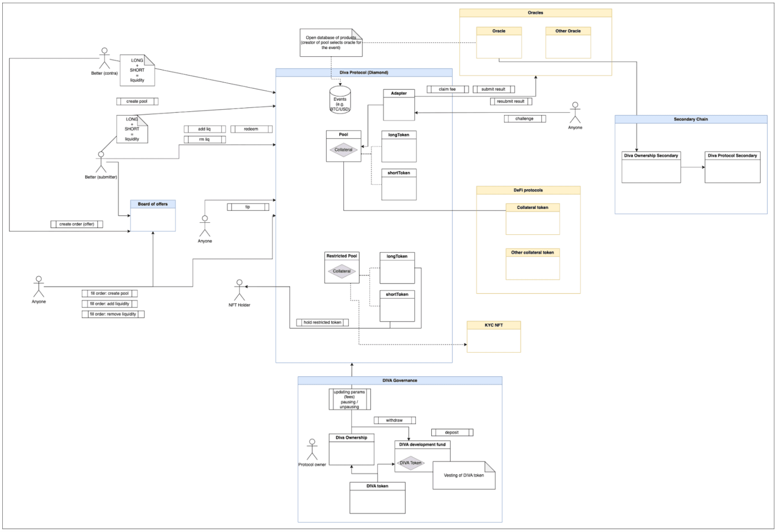Click the Collateral diamond inside the Pool box
Screen dimensions: 778x532
click(x=344, y=150)
